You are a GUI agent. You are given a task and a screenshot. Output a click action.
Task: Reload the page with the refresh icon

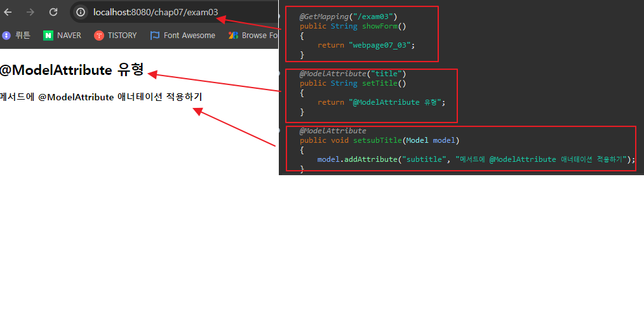click(53, 12)
